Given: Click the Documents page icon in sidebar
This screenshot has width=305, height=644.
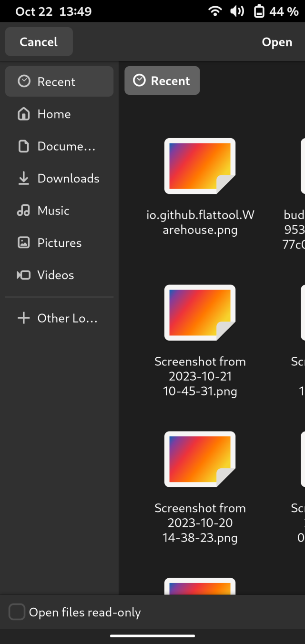Looking at the screenshot, I should click(23, 146).
